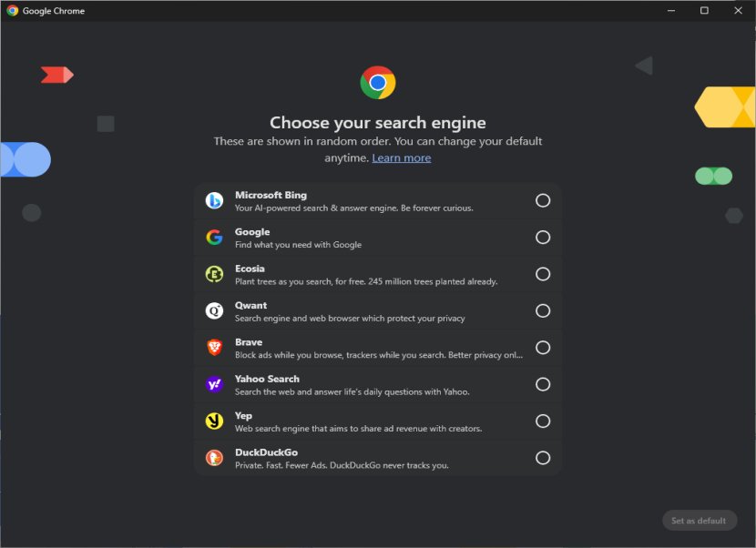This screenshot has height=548, width=756.
Task: Click the 'DuckDuckGo' name text
Action: (266, 452)
